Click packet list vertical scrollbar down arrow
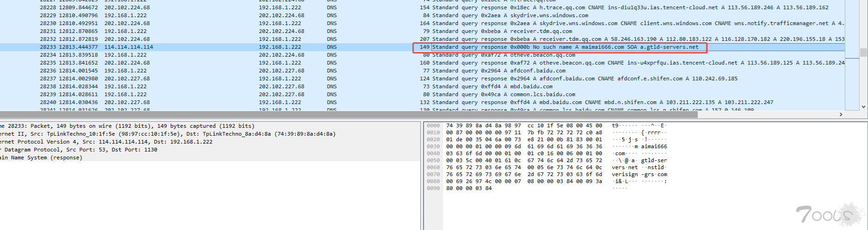 [863, 106]
